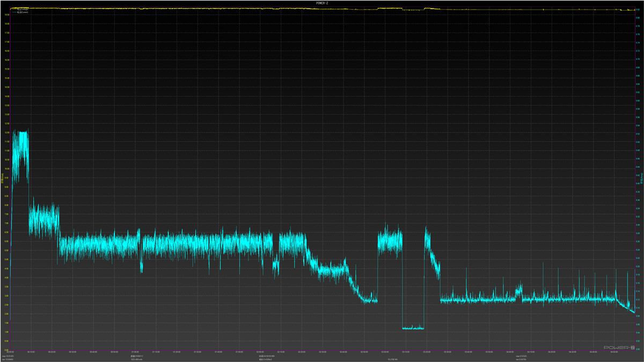Select the 01:00:00 time axis label
Viewport: 644px width, 362px height.
(x=135, y=352)
